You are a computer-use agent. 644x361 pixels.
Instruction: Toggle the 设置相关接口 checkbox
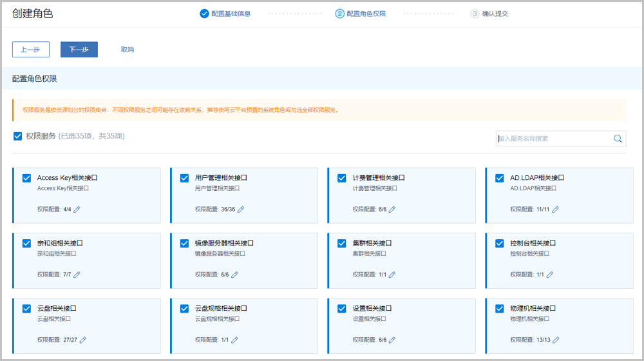tap(342, 309)
